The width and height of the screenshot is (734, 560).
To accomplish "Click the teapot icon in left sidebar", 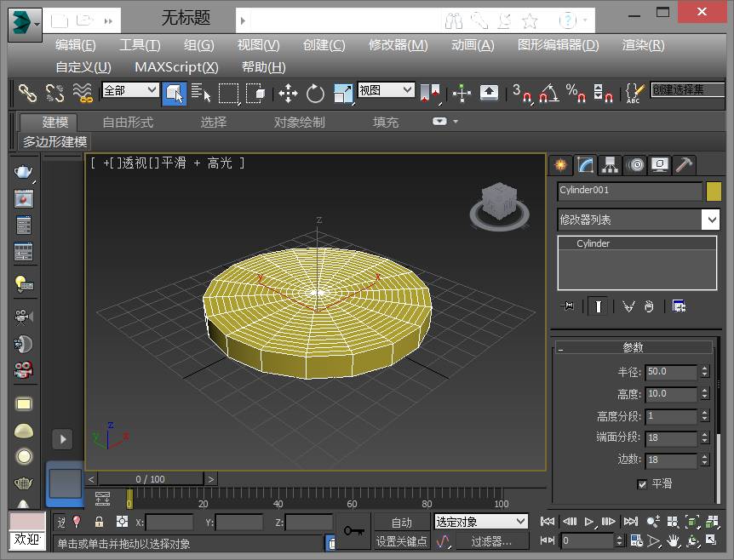I will 24,172.
